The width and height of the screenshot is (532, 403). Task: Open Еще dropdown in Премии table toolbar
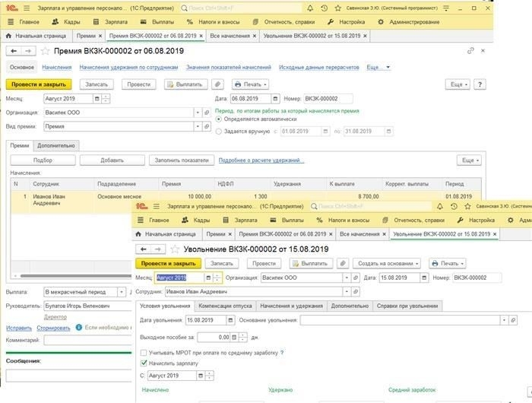(469, 160)
